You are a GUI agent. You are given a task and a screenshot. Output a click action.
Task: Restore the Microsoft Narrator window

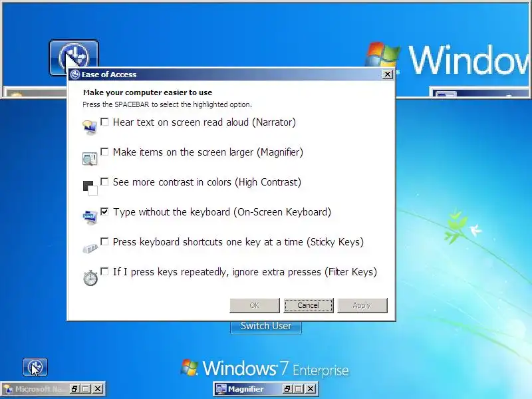74,389
